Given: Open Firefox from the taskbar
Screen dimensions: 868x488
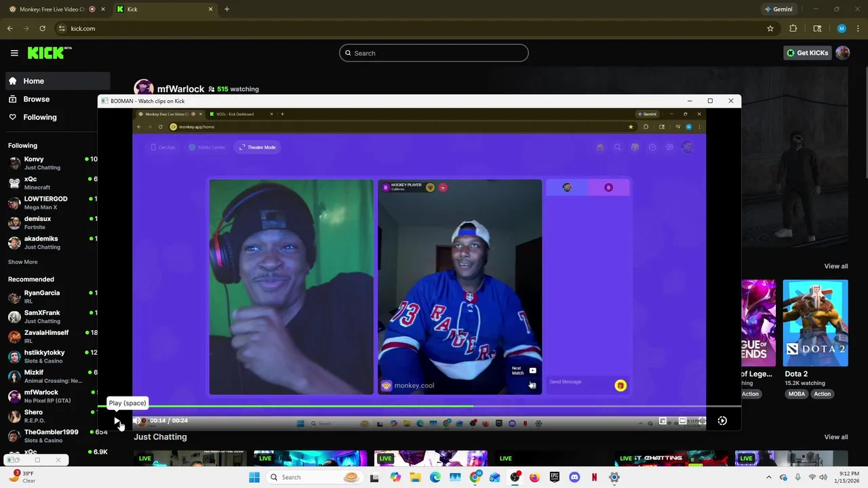Looking at the screenshot, I should (534, 477).
